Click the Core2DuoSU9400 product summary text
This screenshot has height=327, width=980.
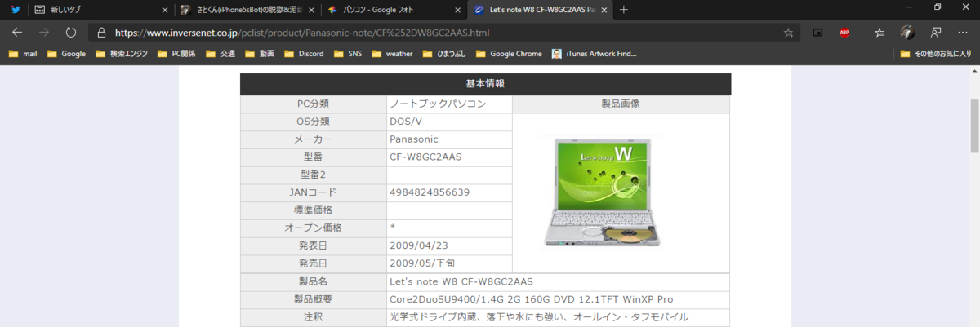coord(532,299)
